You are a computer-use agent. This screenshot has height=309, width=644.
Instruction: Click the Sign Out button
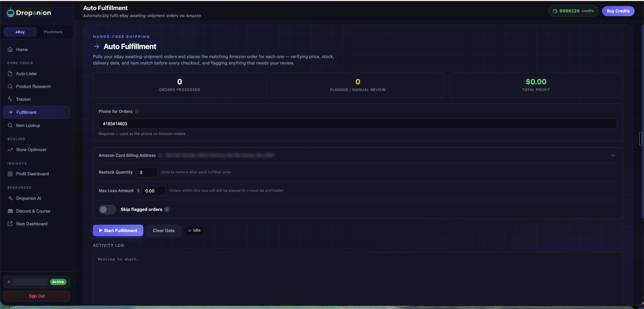pos(37,296)
